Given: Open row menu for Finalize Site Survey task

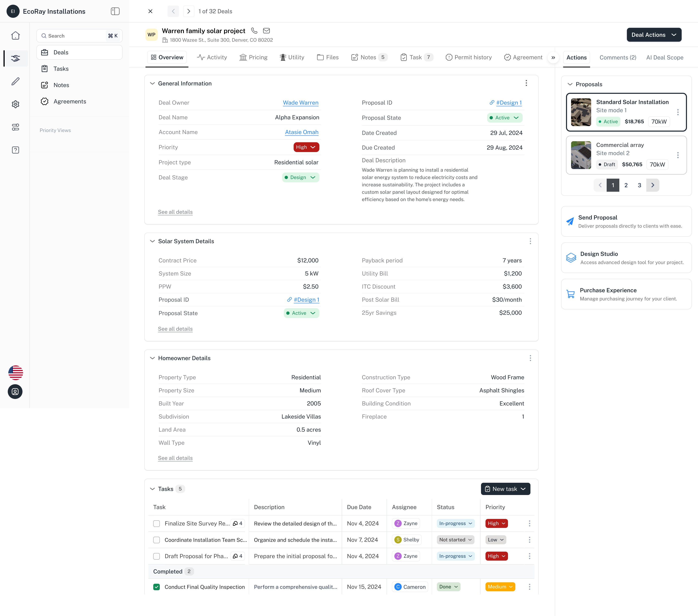Looking at the screenshot, I should click(x=529, y=523).
